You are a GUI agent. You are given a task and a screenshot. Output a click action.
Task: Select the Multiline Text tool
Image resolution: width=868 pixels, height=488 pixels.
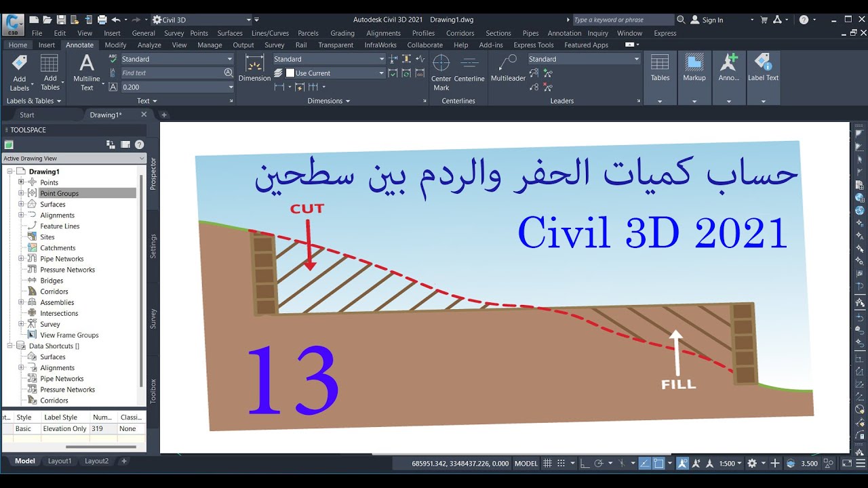pyautogui.click(x=87, y=73)
